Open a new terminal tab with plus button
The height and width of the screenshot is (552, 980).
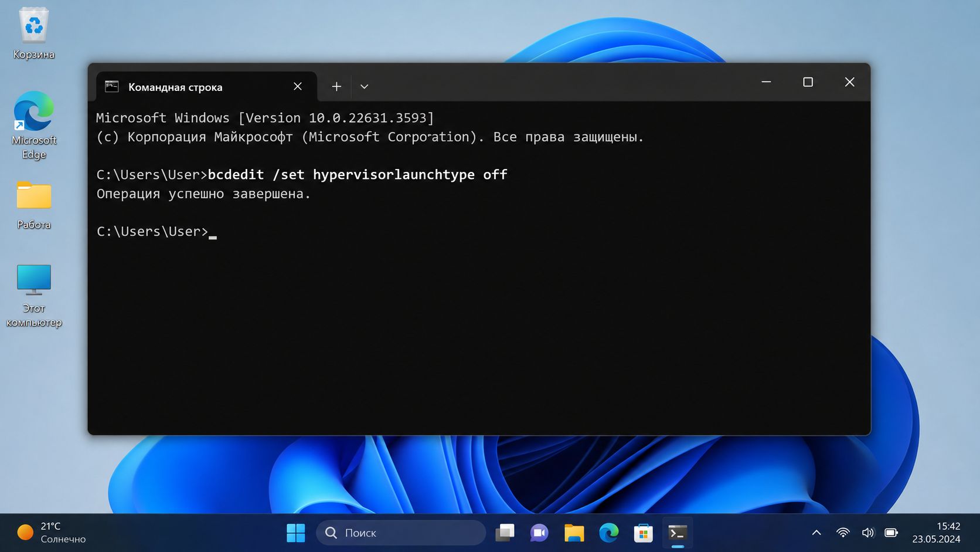point(336,86)
